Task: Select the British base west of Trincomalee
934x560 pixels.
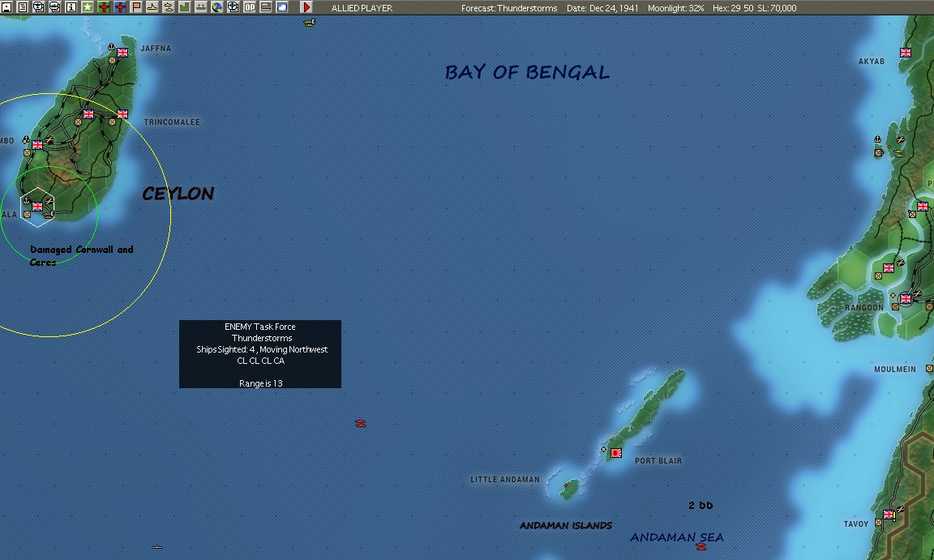Action: coord(88,113)
